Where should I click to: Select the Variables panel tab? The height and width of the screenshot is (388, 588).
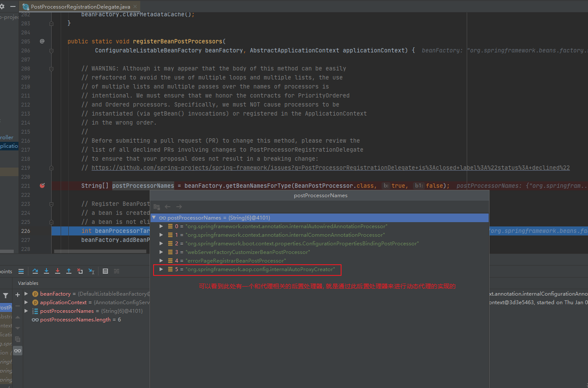pos(28,283)
